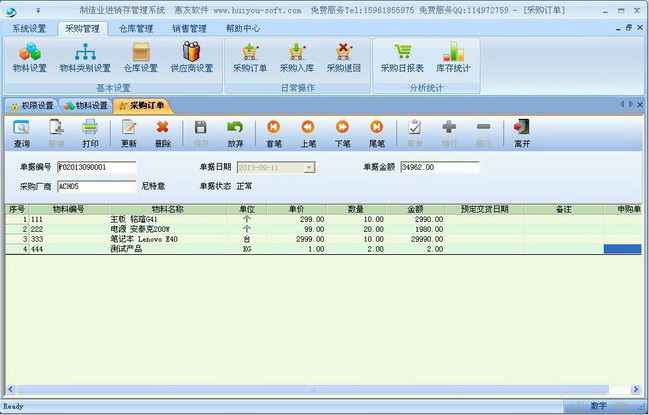Select row with 笔记本 Lenovo E40
649x415 pixels.
[x=323, y=239]
